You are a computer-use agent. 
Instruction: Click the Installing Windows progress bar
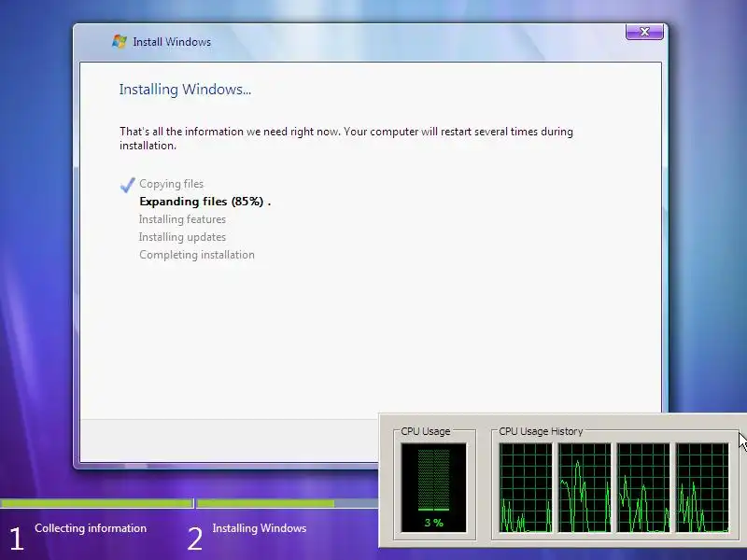point(288,503)
